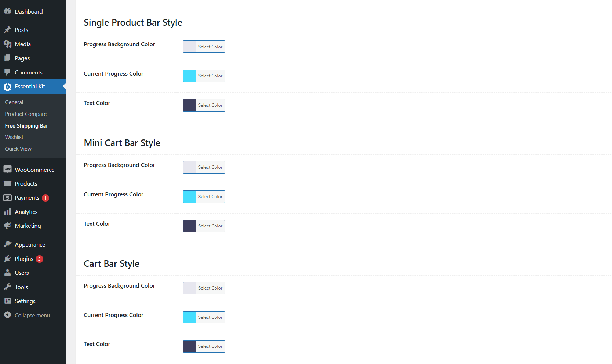This screenshot has width=612, height=364.
Task: Go to the Wishlist settings page
Action: pyautogui.click(x=14, y=137)
